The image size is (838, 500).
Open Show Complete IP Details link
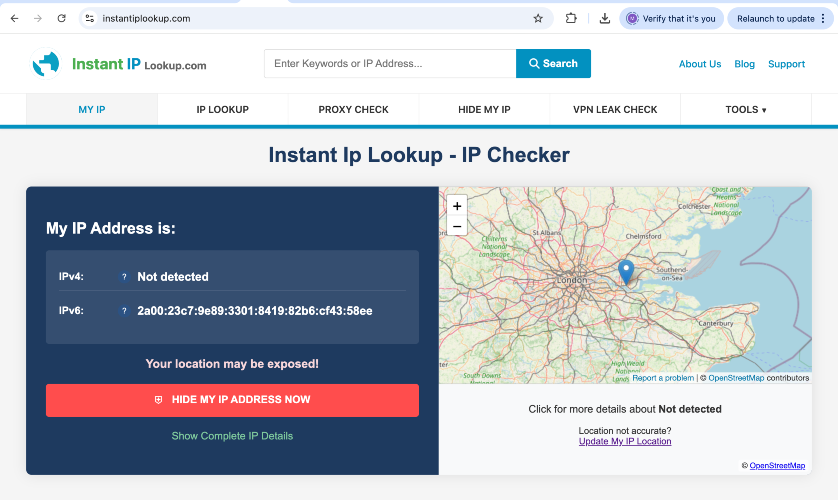[232, 436]
